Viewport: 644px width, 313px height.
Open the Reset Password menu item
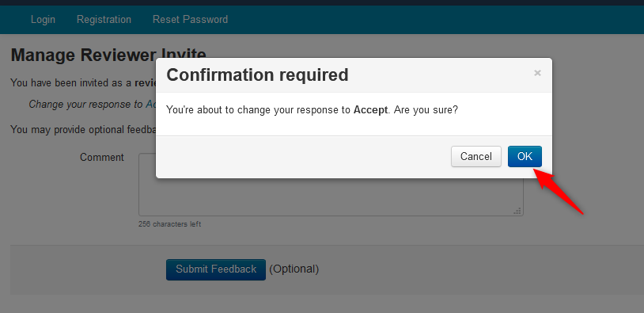tap(190, 19)
